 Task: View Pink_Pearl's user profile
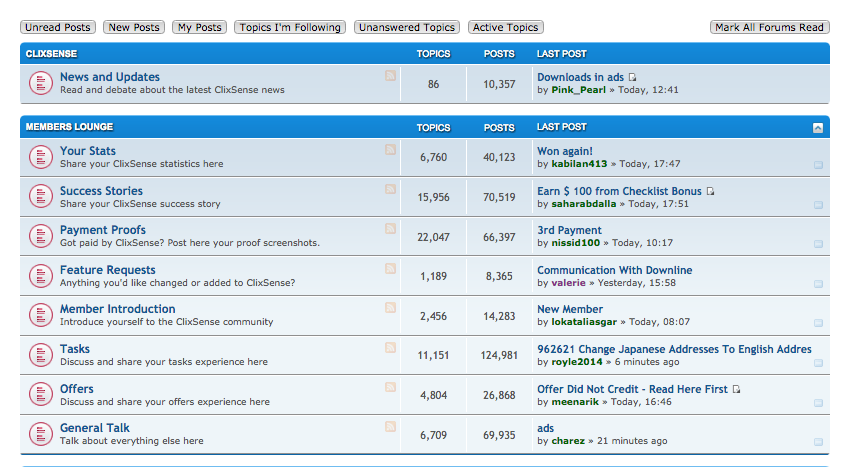579,90
